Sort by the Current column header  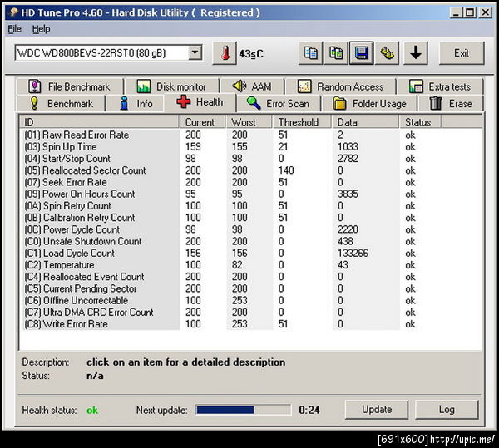coord(202,122)
